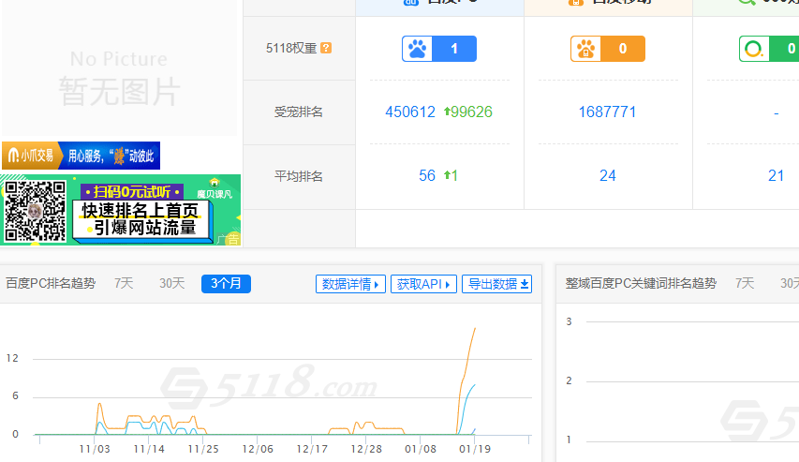The width and height of the screenshot is (799, 462).
Task: Click the QR code in green ad
Action: coord(35,211)
